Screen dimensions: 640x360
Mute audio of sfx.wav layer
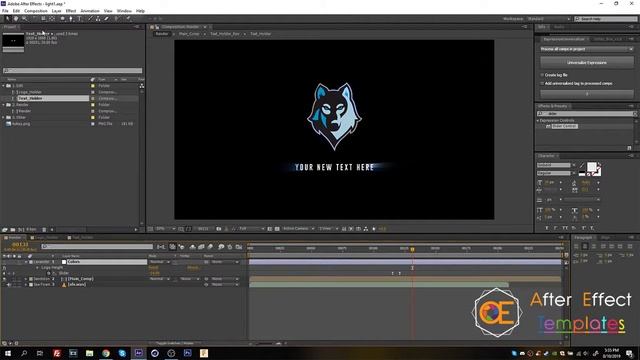pos(9,284)
